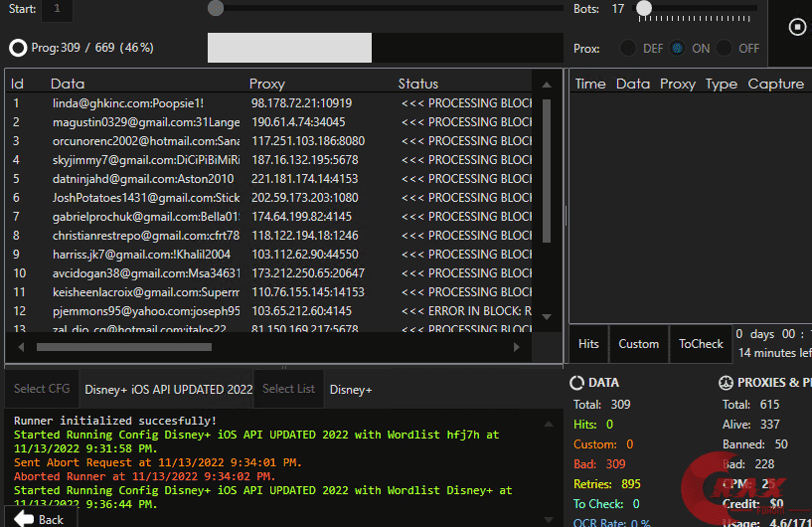Click the stop runner button icon

coord(796,27)
